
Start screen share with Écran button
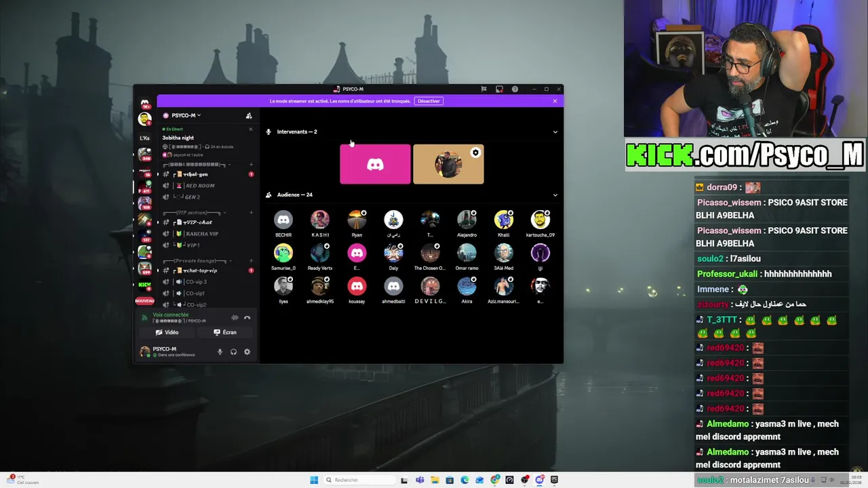point(225,332)
